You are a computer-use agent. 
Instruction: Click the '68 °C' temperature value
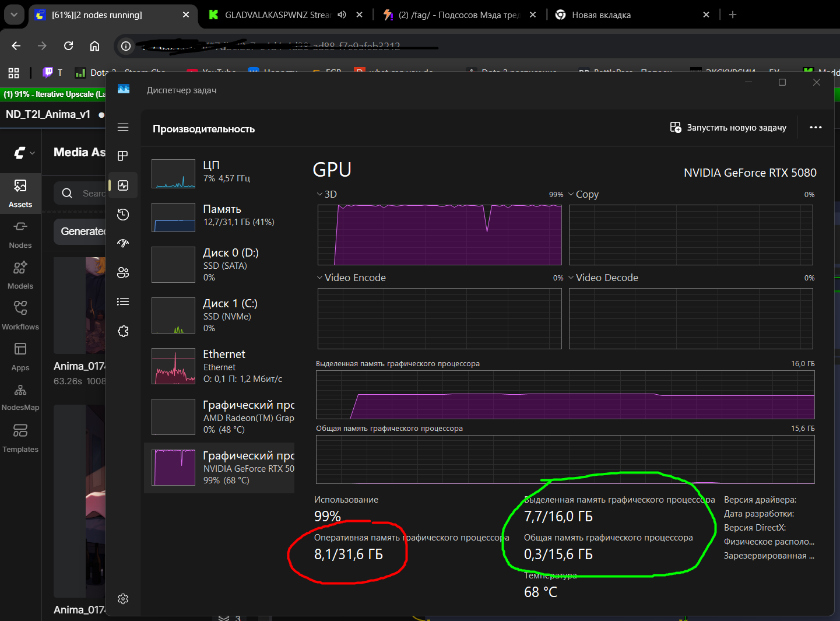tap(540, 592)
